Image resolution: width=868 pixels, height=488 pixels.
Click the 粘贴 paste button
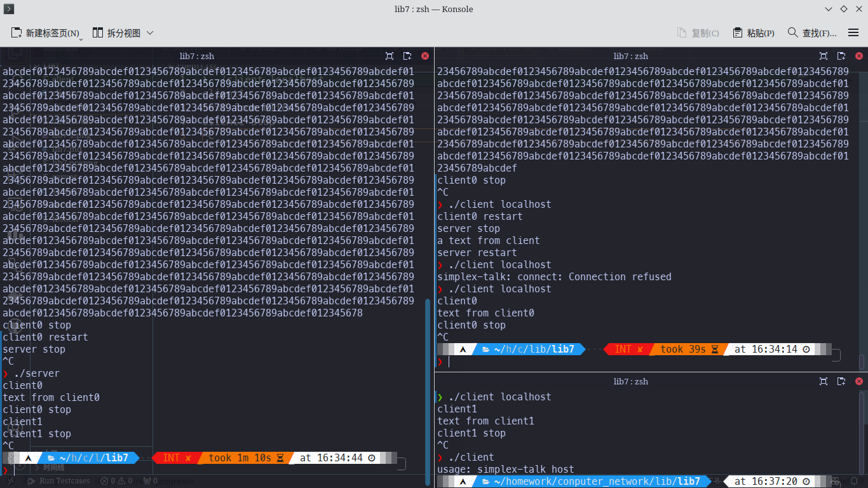pyautogui.click(x=754, y=33)
